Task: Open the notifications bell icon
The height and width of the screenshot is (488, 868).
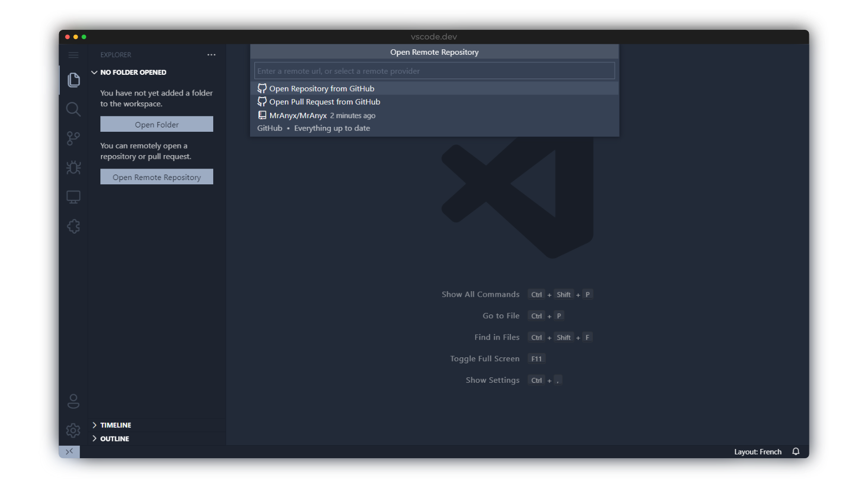Action: pos(796,452)
